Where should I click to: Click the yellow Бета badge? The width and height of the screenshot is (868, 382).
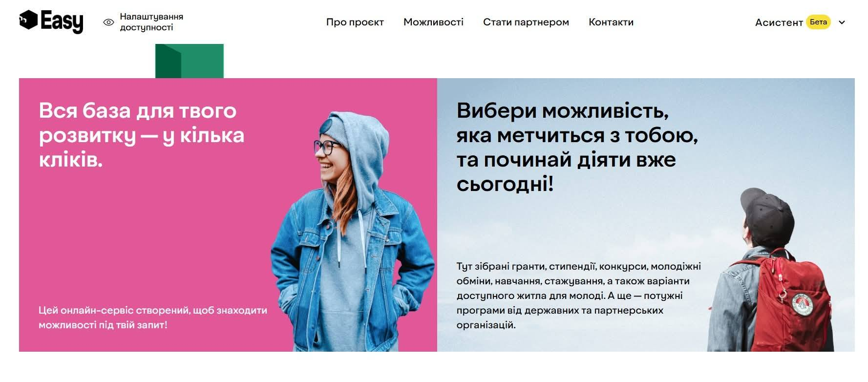point(818,22)
